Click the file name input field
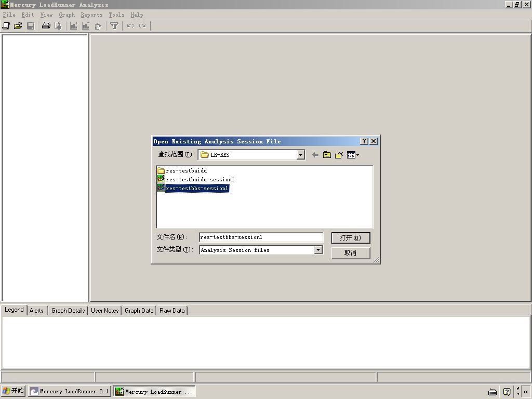Viewport: 532px width, 399px height. (x=261, y=237)
